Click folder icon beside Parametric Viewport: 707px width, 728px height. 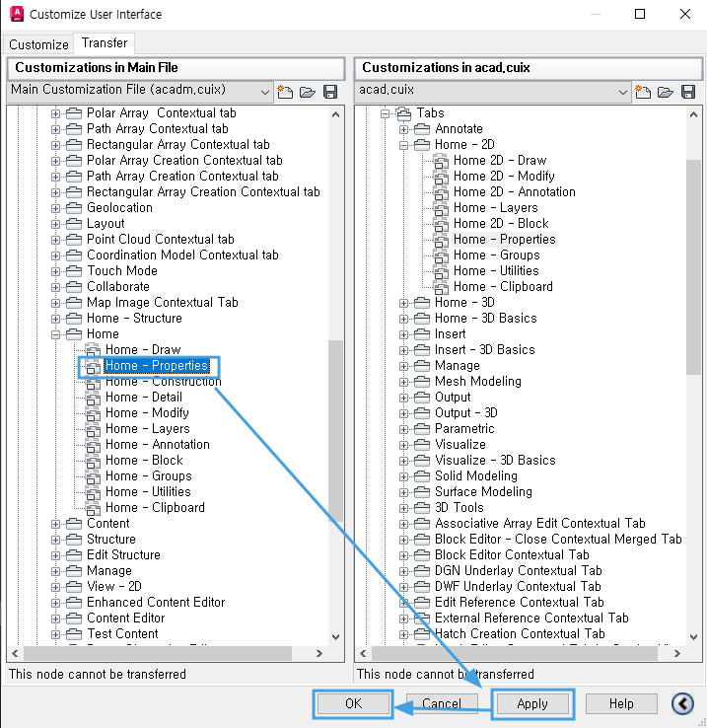[421, 428]
